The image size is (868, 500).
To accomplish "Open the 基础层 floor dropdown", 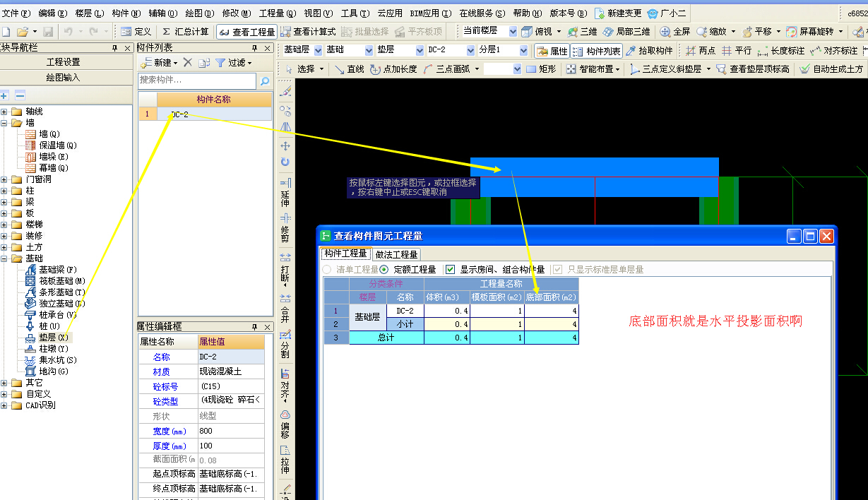I will click(318, 50).
